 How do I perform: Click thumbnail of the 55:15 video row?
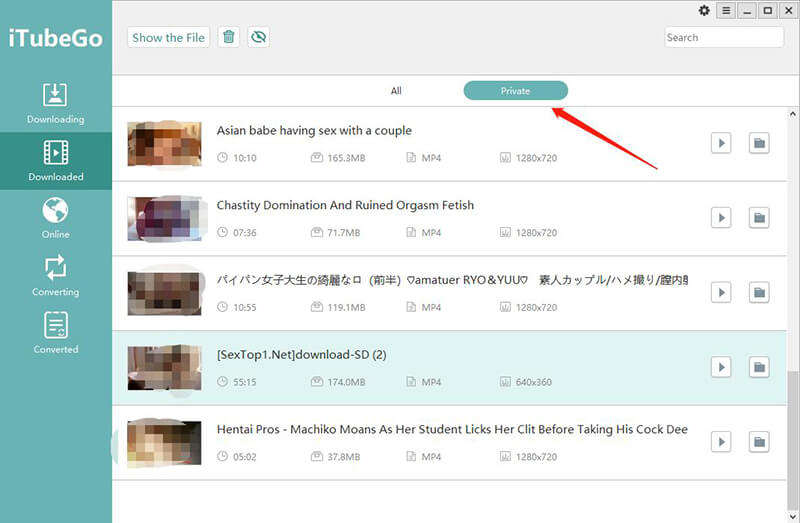(164, 368)
